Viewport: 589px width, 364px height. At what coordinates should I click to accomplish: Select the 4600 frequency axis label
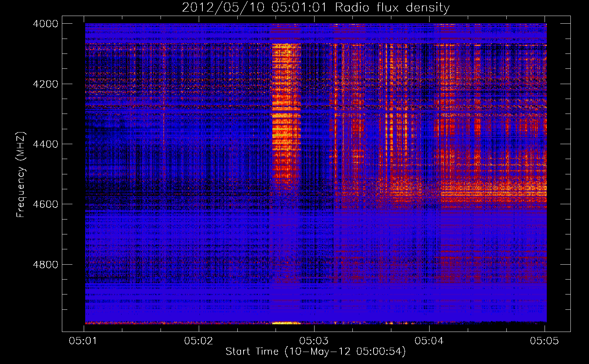(46, 204)
